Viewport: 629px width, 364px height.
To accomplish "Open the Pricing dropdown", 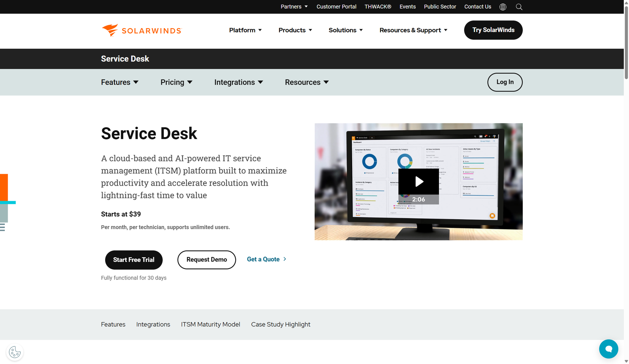I will pyautogui.click(x=176, y=82).
